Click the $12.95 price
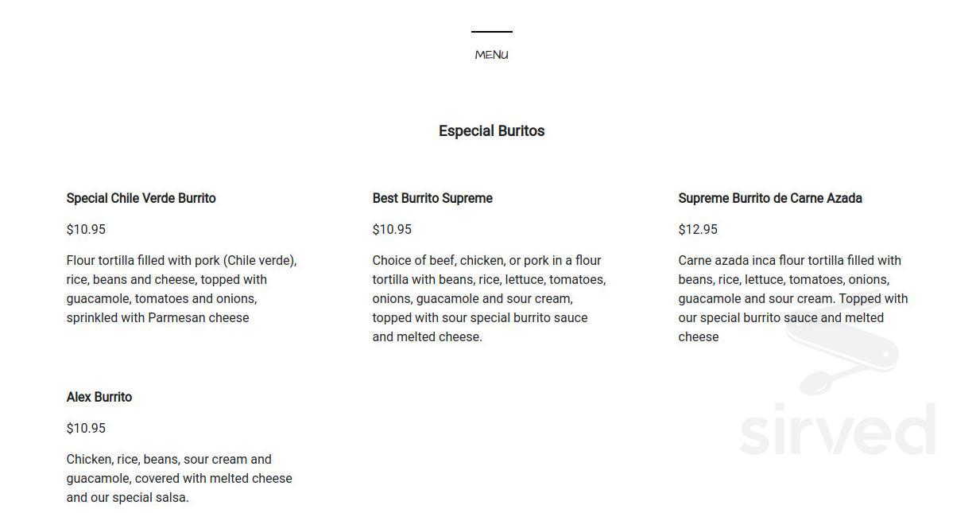This screenshot has width=980, height=513. [698, 229]
